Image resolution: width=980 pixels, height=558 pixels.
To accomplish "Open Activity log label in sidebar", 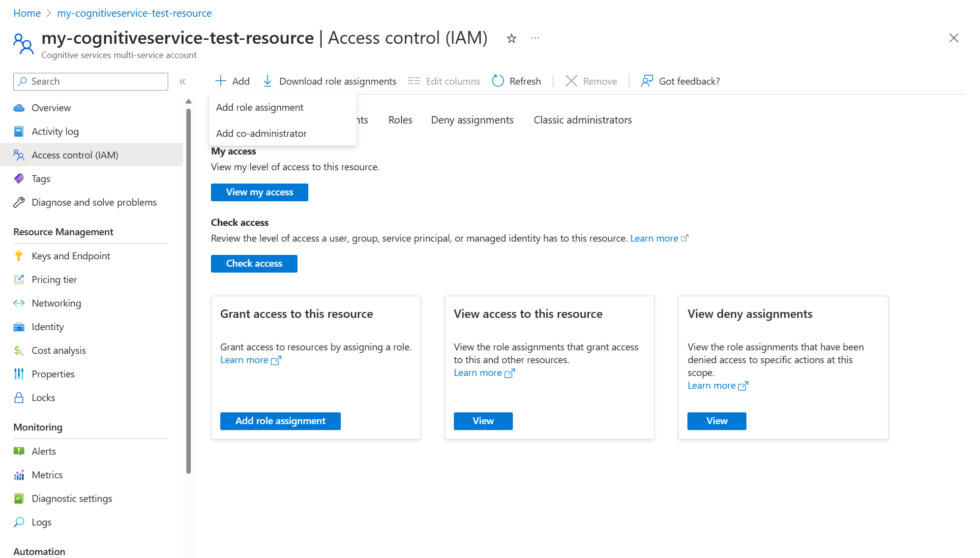I will tap(55, 131).
